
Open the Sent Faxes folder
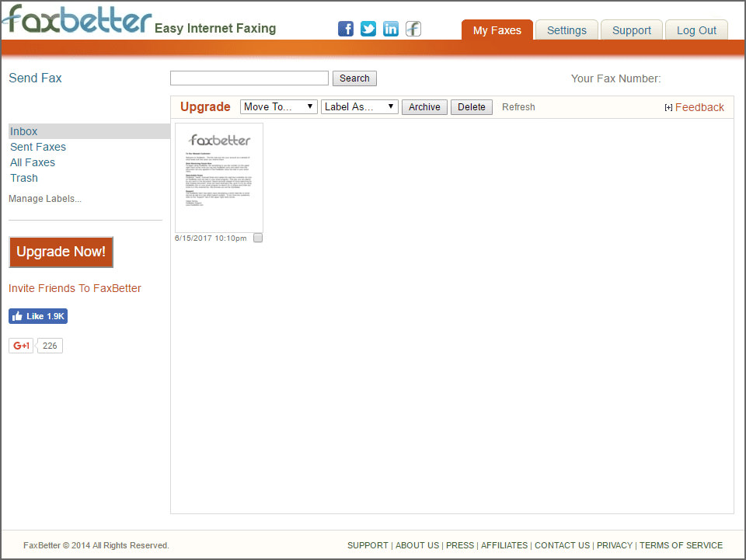pos(38,147)
